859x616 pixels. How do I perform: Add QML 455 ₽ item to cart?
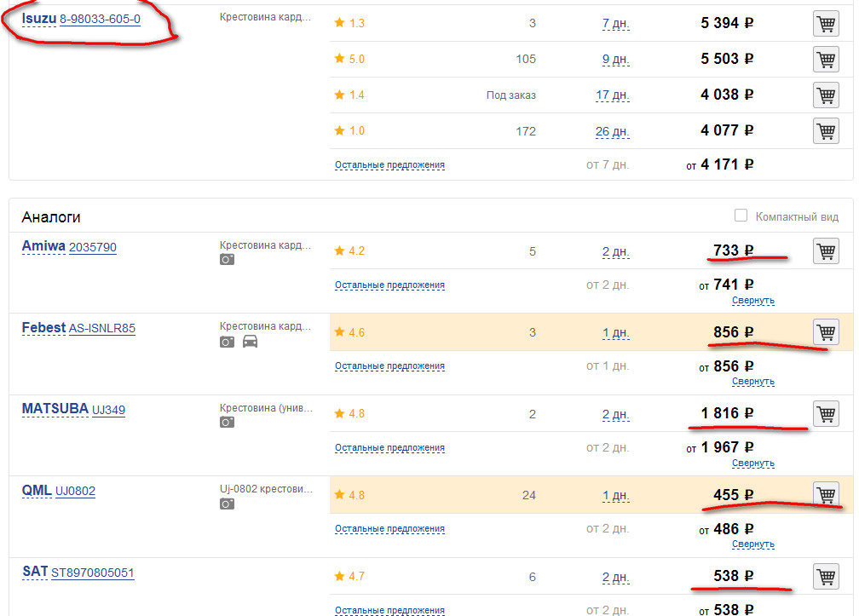click(x=826, y=494)
